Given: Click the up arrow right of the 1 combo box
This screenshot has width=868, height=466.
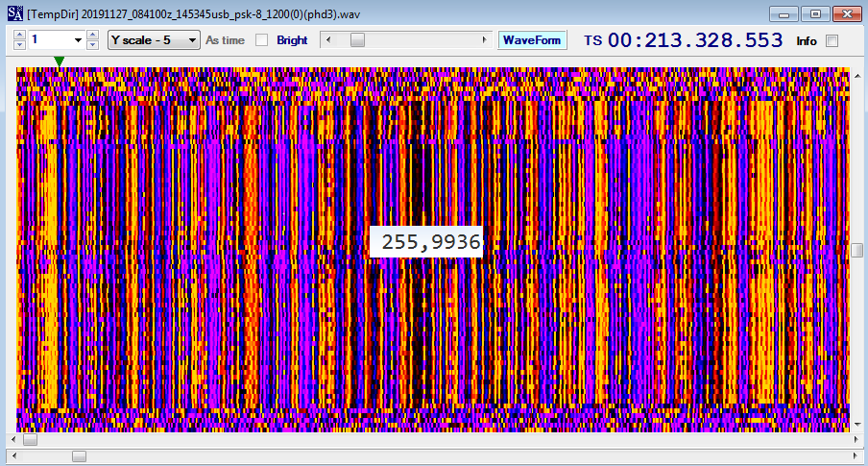Looking at the screenshot, I should [92, 35].
